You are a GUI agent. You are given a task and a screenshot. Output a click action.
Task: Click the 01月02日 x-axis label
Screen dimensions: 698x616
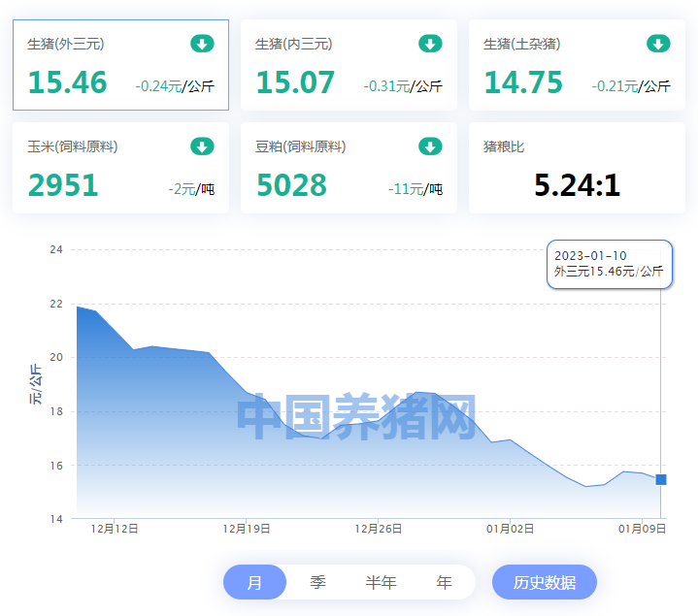[510, 529]
